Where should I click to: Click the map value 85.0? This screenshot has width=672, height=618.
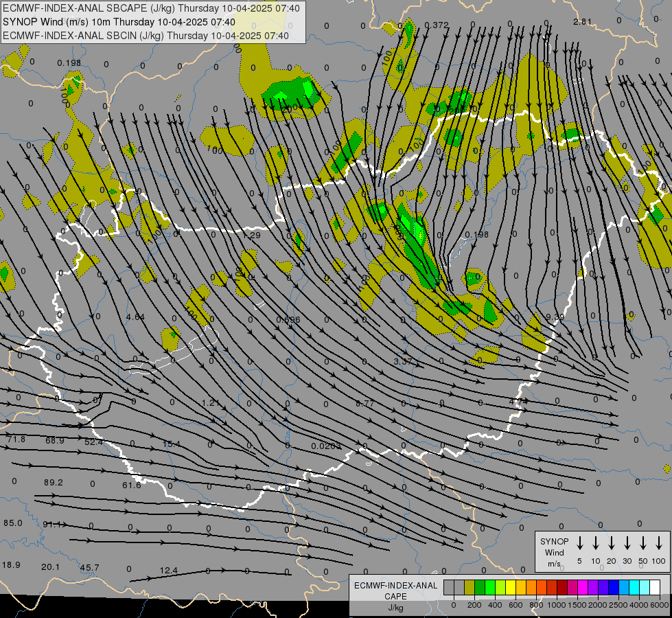pos(13,523)
